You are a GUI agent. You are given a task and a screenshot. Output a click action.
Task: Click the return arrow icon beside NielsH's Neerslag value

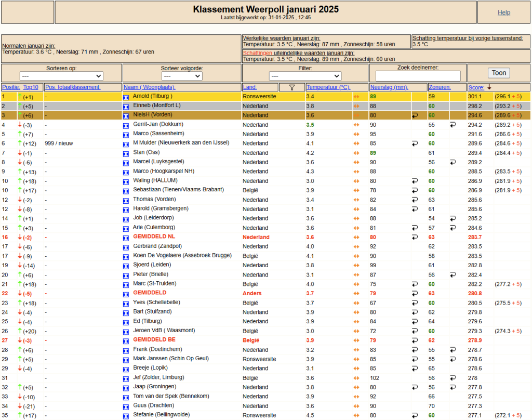(415, 115)
